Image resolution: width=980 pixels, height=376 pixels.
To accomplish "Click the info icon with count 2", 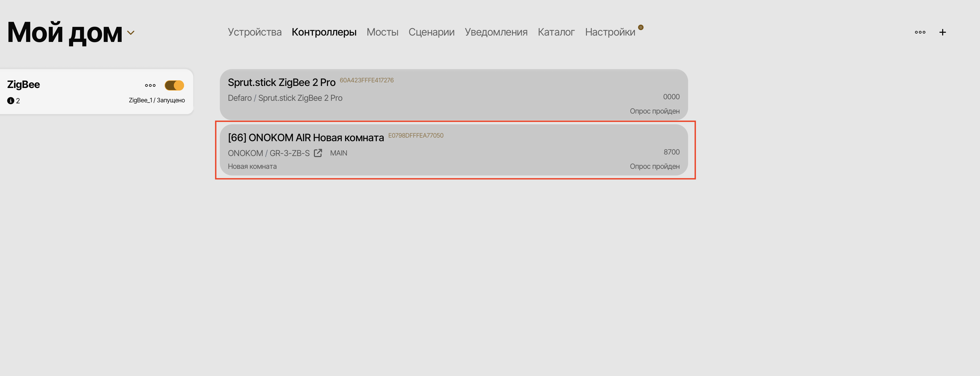I will click(x=11, y=101).
